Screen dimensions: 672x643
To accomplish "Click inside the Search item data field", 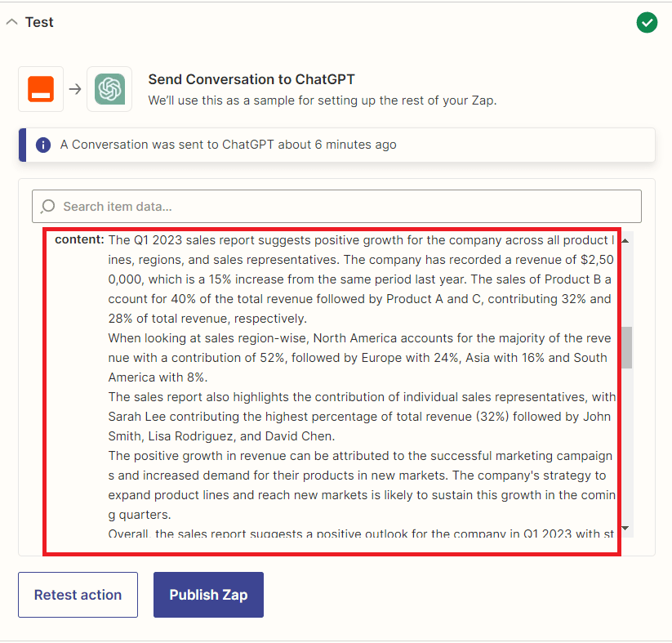I will pyautogui.click(x=327, y=206).
